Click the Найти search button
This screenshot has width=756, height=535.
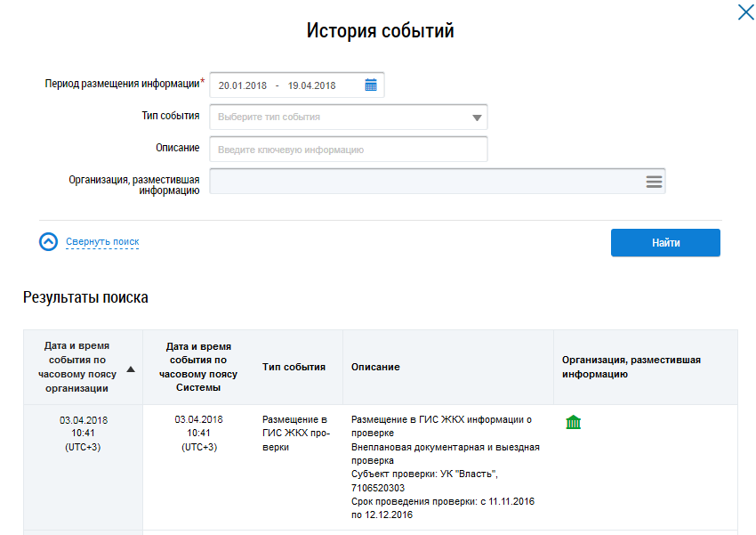tap(665, 243)
